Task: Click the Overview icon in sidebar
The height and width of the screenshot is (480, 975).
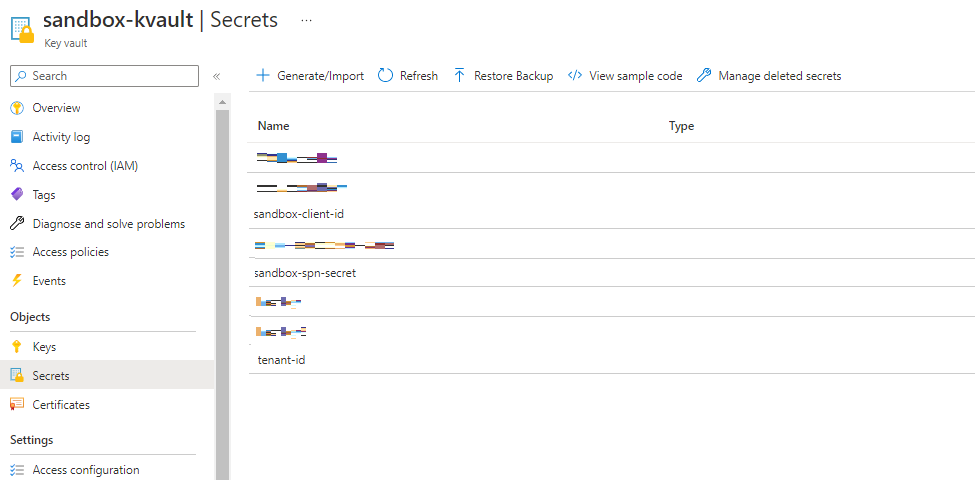Action: 17,108
